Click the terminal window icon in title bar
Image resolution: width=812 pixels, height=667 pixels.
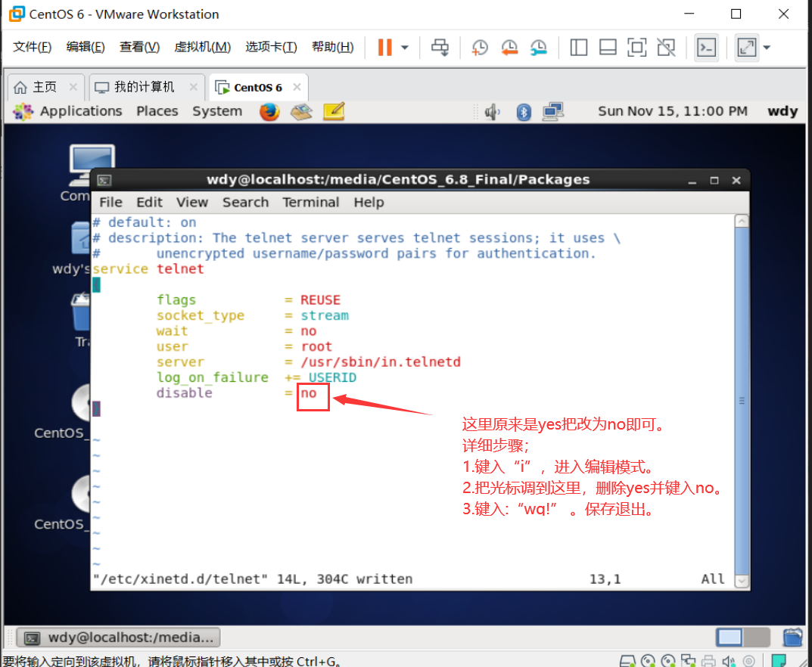coord(104,180)
